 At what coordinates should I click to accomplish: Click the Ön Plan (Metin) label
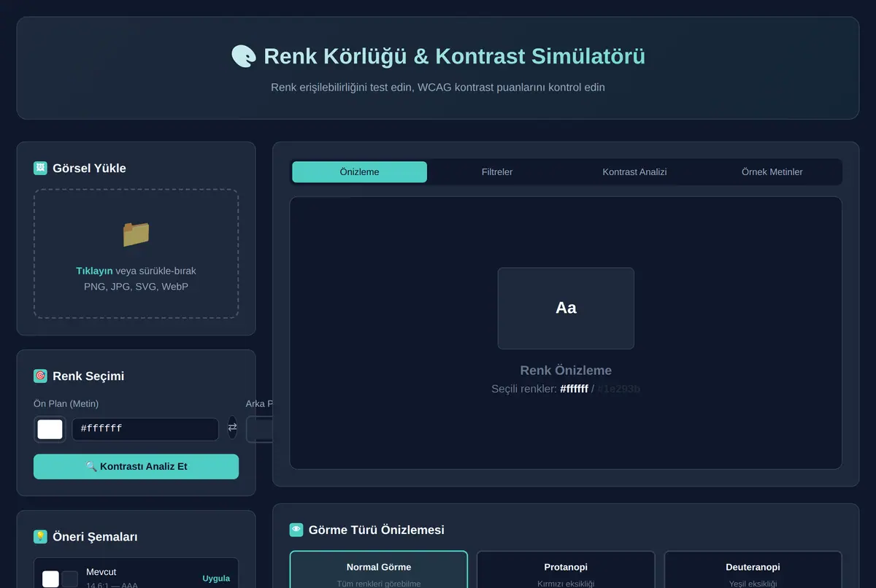[66, 403]
